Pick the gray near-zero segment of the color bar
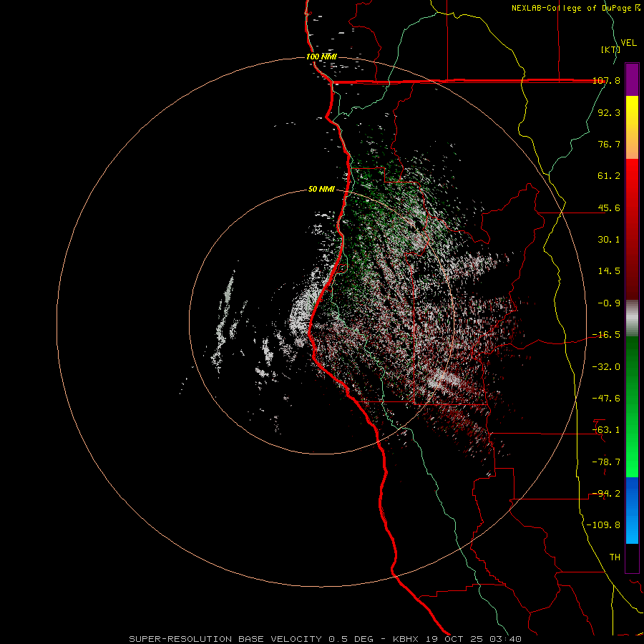This screenshot has width=644, height=644. pos(632,318)
